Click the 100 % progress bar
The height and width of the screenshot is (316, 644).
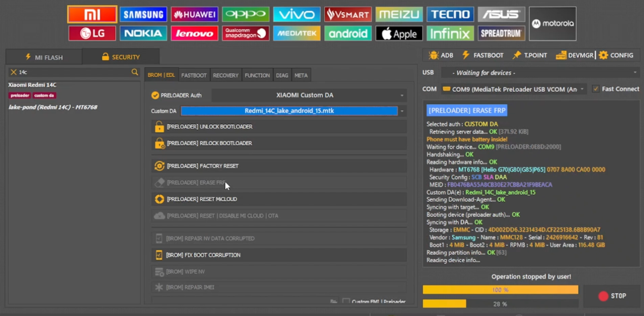[x=500, y=290]
